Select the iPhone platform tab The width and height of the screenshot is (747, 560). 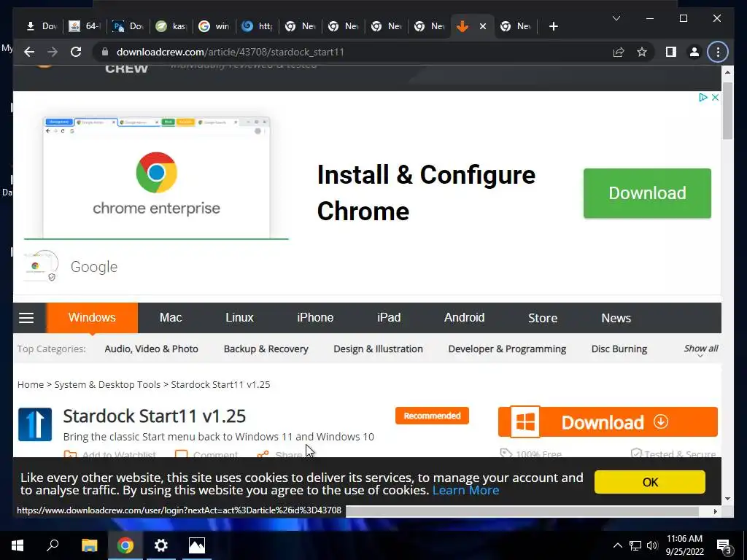click(x=315, y=318)
